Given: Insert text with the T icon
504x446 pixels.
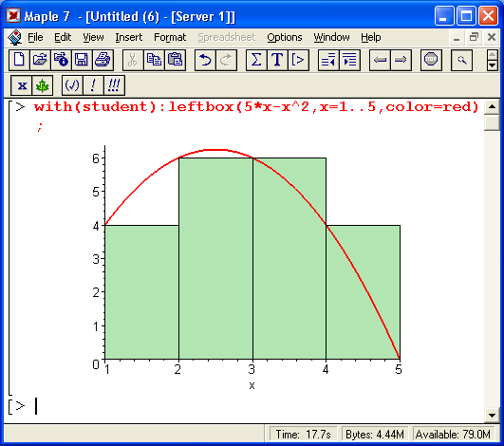Looking at the screenshot, I should 277,60.
